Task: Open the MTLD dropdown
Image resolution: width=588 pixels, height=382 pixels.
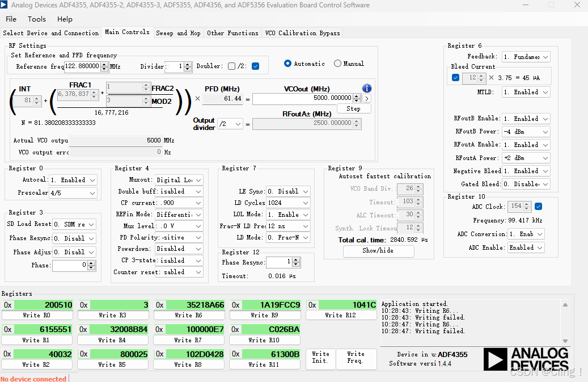Action: [526, 93]
